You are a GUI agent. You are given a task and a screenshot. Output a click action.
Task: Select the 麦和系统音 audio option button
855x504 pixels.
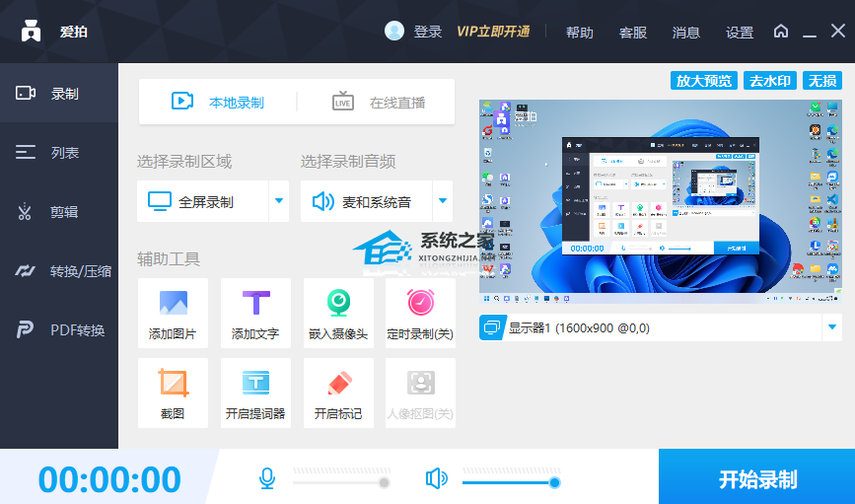[366, 201]
